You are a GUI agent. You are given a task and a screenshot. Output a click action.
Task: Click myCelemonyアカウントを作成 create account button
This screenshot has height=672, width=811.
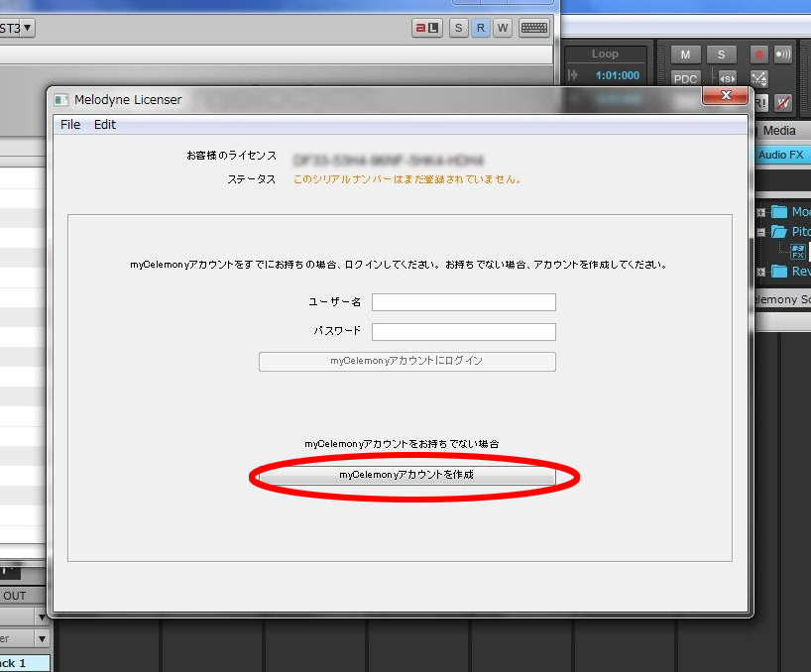[x=407, y=475]
